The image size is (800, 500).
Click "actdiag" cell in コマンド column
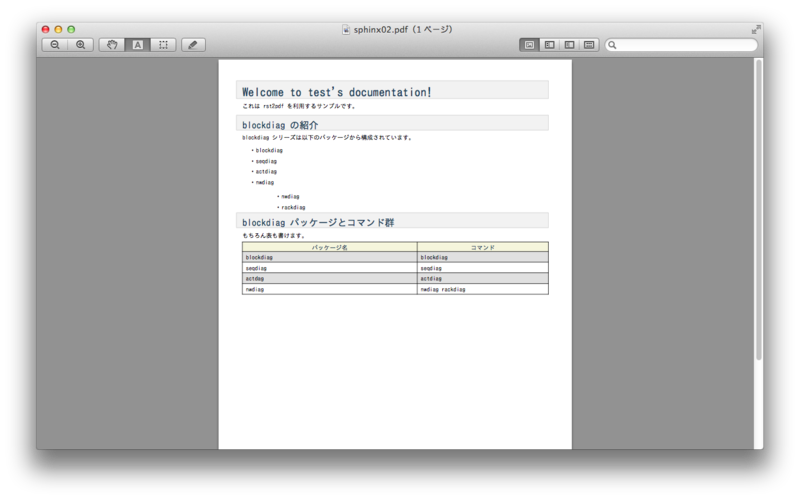483,279
